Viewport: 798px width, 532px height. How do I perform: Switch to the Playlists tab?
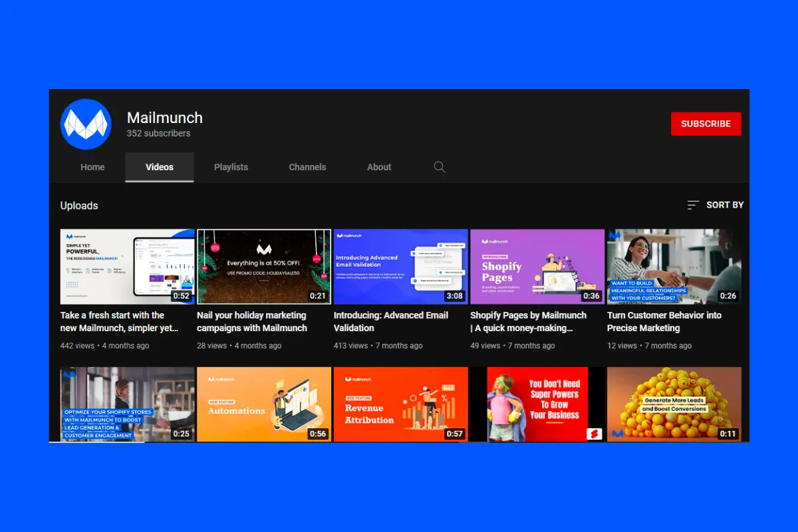231,167
